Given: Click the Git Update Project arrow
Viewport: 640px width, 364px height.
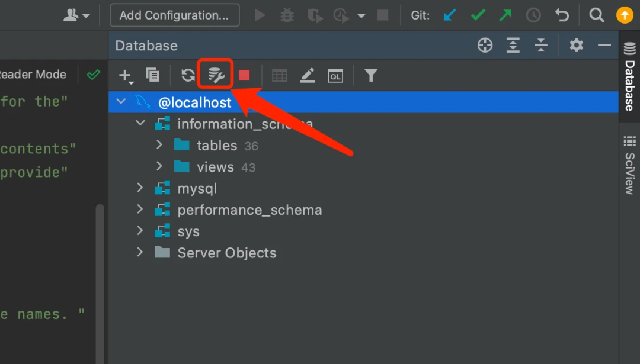Looking at the screenshot, I should [x=450, y=15].
